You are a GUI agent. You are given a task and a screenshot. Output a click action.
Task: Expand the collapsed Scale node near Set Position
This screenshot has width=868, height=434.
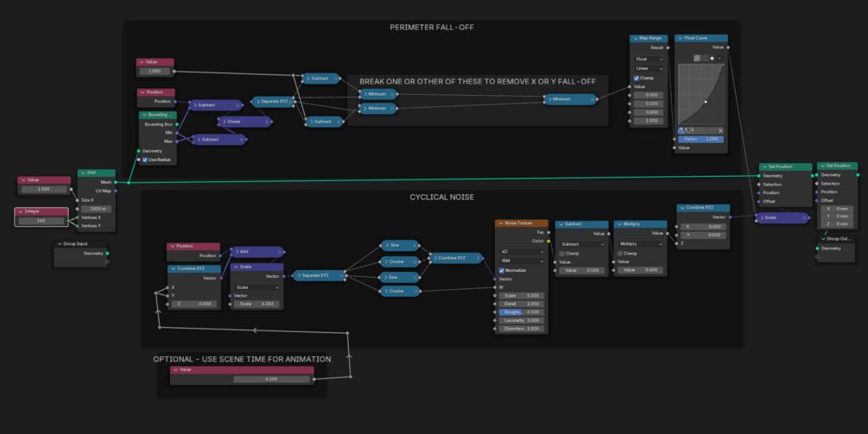point(762,217)
